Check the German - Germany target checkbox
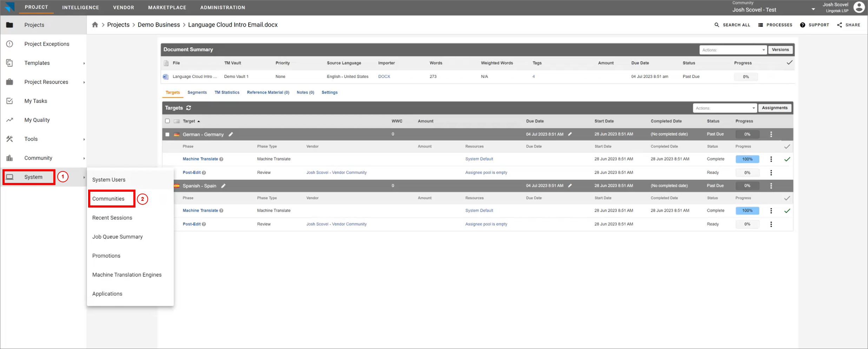The width and height of the screenshot is (868, 349). click(x=167, y=134)
